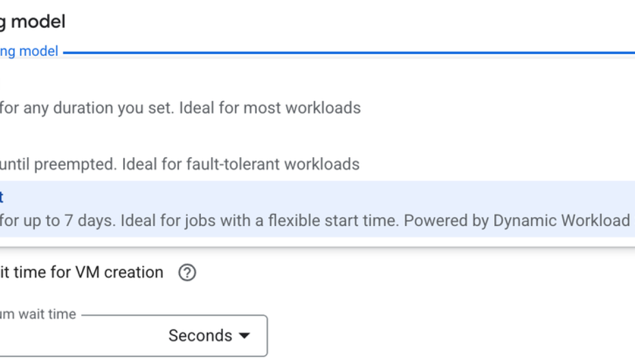Click the "for any duration you set" text

[x=86, y=108]
